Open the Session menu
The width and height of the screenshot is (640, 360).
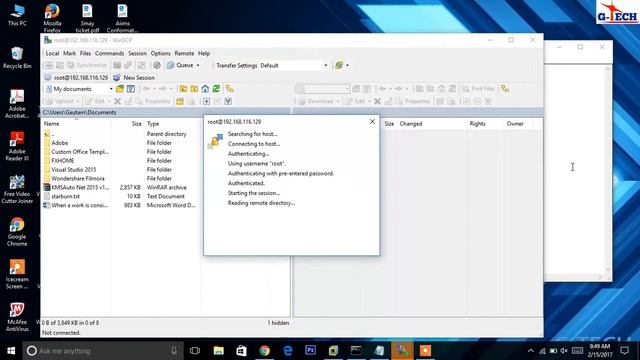click(137, 53)
